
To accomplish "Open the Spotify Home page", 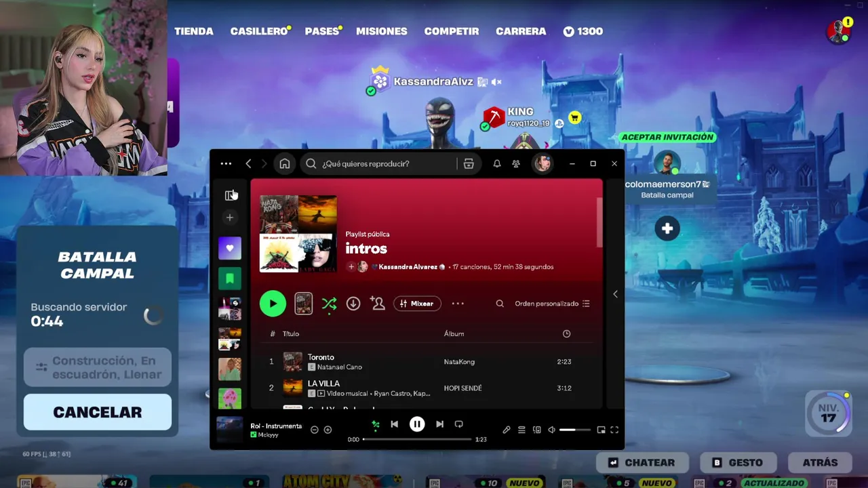I will click(285, 164).
